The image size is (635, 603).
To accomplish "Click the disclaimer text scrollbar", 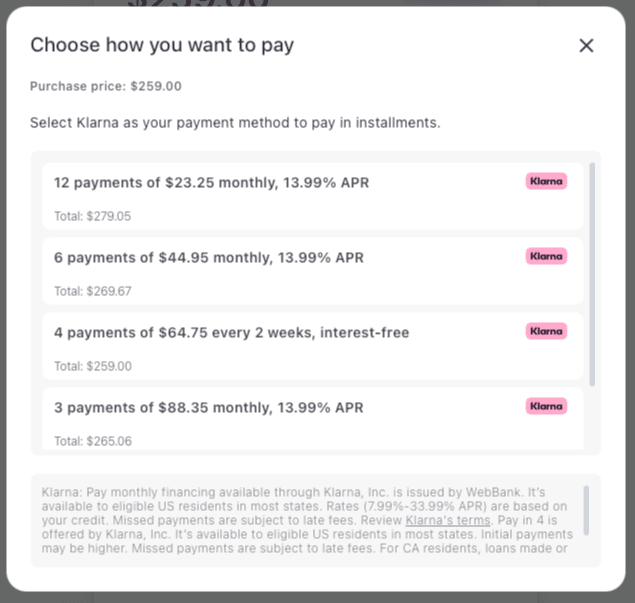I will click(586, 510).
